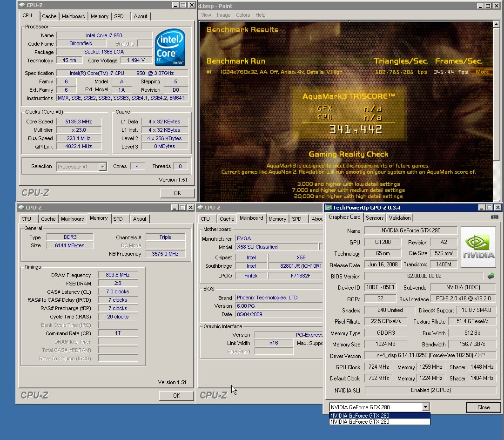
Task: Switch to Validation tab in GPU-Z
Action: pos(400,218)
